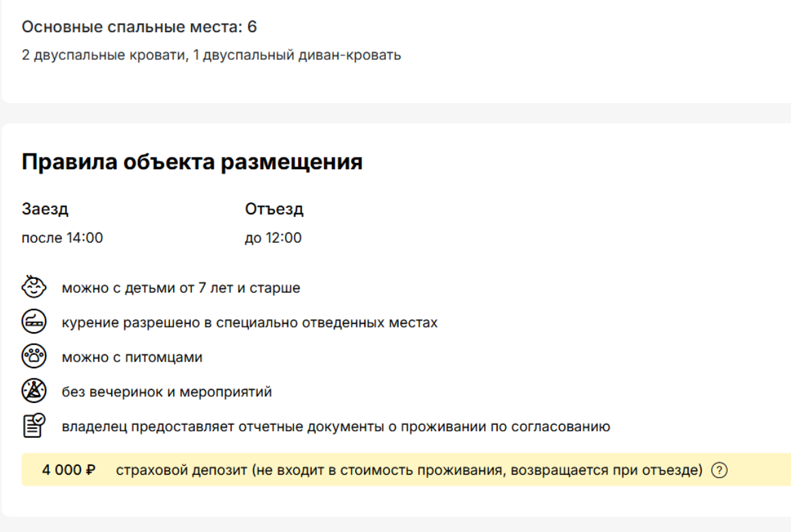791x532 pixels.
Task: Click the beds description '2 двуспальные кровати'
Action: click(104, 55)
